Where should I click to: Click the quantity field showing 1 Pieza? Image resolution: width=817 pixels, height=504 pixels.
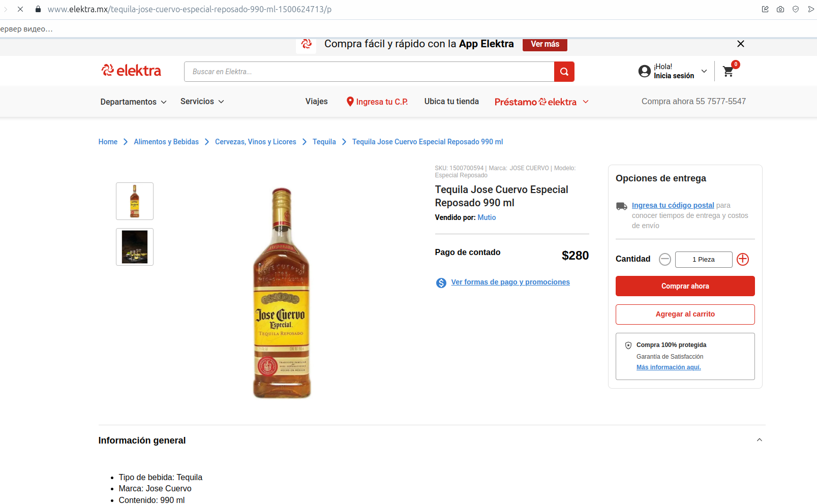click(704, 260)
